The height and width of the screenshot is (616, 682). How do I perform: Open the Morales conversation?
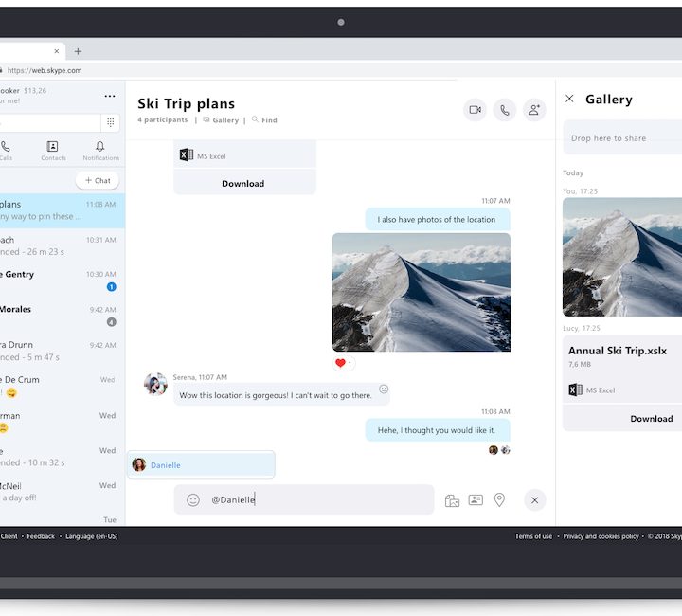[63, 316]
